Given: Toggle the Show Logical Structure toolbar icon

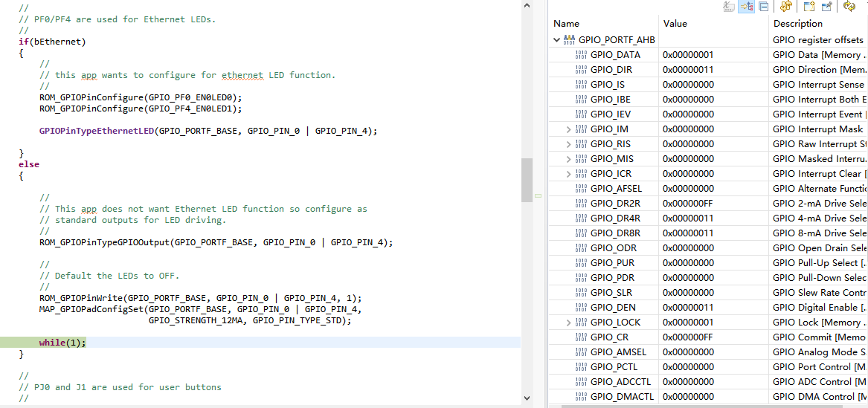Looking at the screenshot, I should click(746, 7).
